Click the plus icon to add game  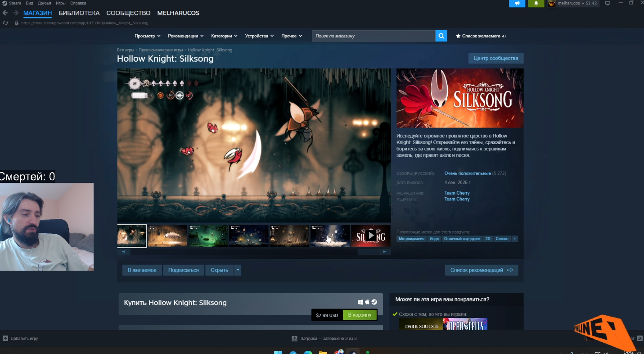coord(5,338)
